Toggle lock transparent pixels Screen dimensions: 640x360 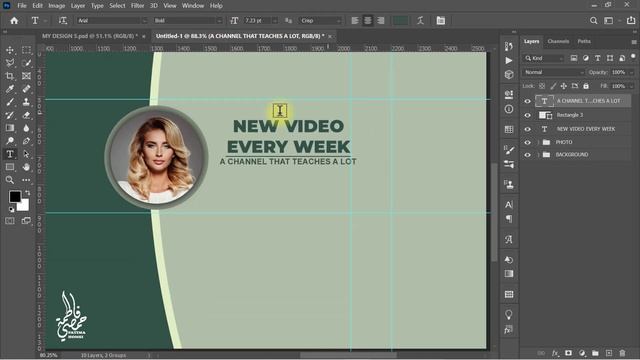click(x=542, y=86)
